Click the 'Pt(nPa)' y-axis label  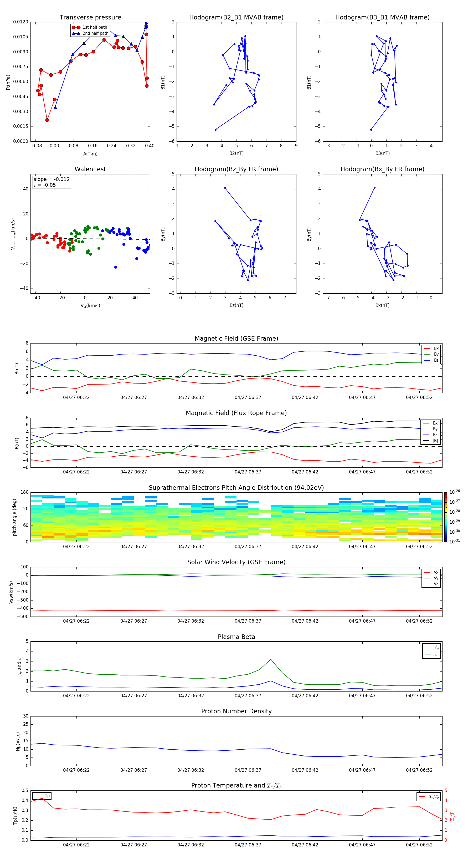click(8, 82)
